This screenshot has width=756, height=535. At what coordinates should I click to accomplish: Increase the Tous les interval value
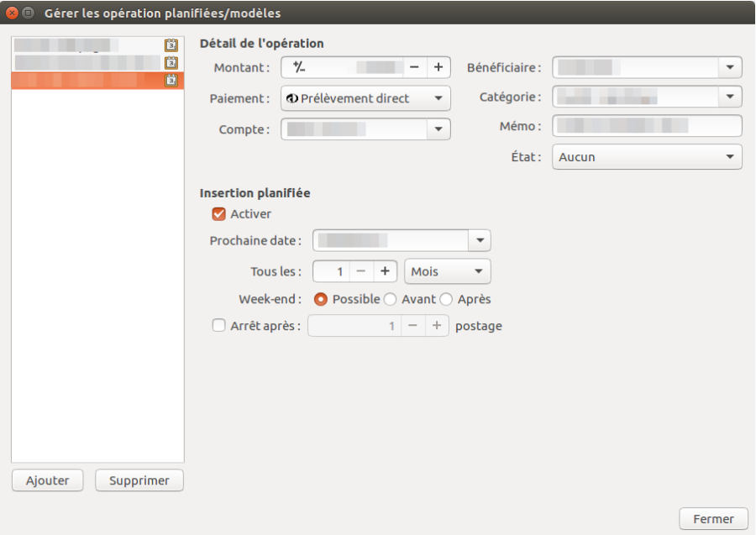pyautogui.click(x=385, y=271)
